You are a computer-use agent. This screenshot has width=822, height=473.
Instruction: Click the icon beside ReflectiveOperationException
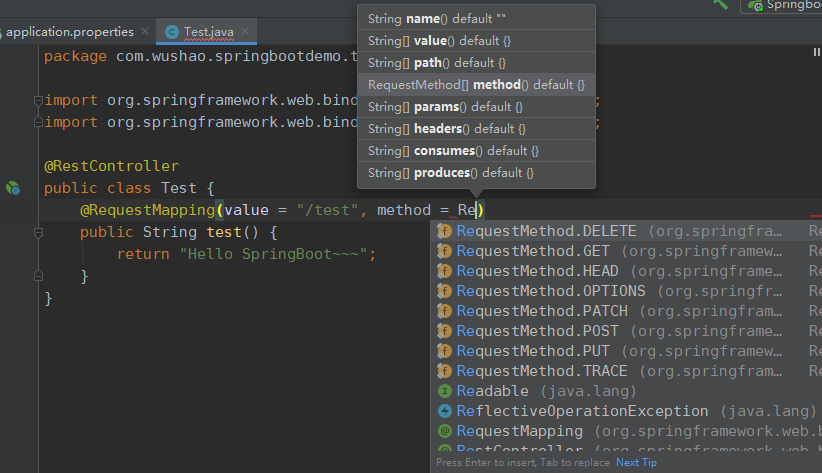tap(444, 411)
